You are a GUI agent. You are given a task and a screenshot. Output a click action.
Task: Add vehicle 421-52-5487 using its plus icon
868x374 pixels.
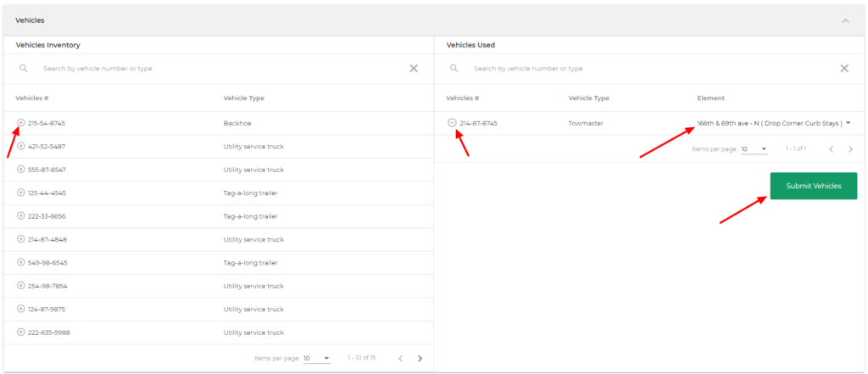(21, 146)
